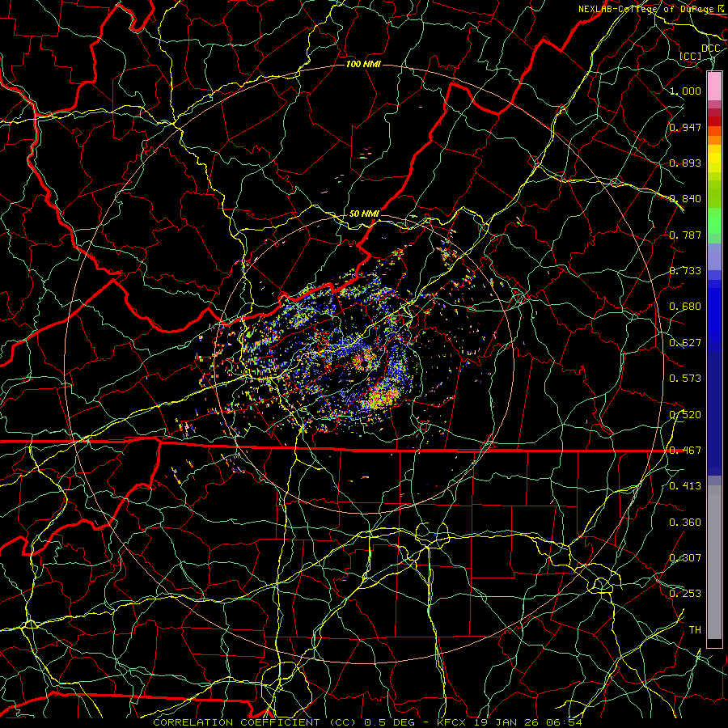The width and height of the screenshot is (728, 728).
Task: Click the DCC product label
Action: click(x=710, y=49)
